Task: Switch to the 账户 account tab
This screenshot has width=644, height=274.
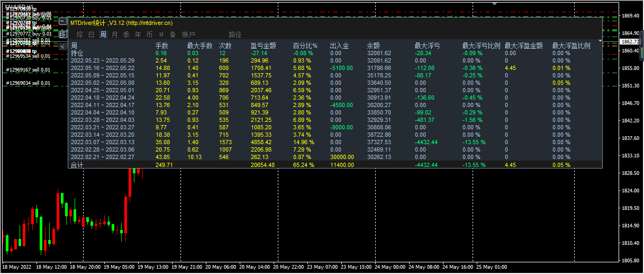Action: (x=188, y=34)
